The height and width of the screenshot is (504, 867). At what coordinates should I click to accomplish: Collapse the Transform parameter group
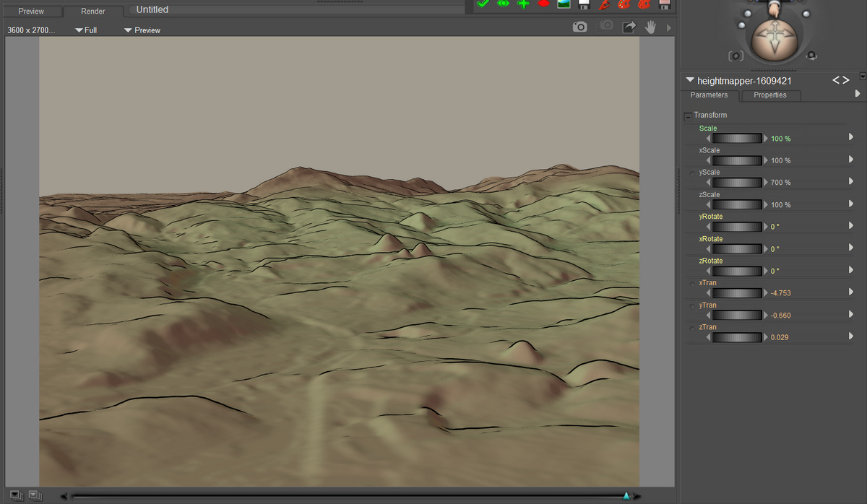tap(688, 116)
